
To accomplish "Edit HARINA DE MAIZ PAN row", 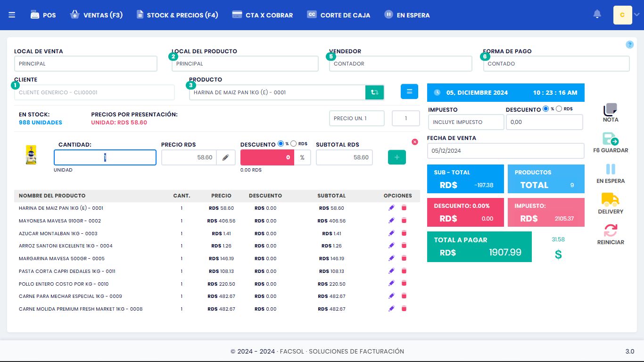I will click(x=391, y=208).
